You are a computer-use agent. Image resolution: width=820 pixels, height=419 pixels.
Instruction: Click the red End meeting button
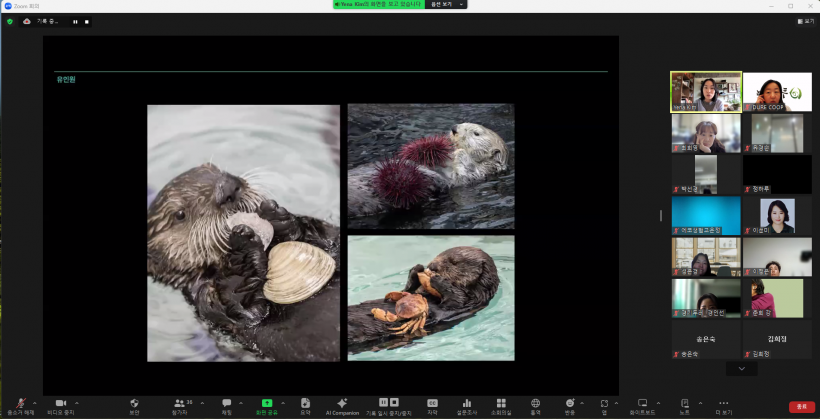tap(800, 406)
